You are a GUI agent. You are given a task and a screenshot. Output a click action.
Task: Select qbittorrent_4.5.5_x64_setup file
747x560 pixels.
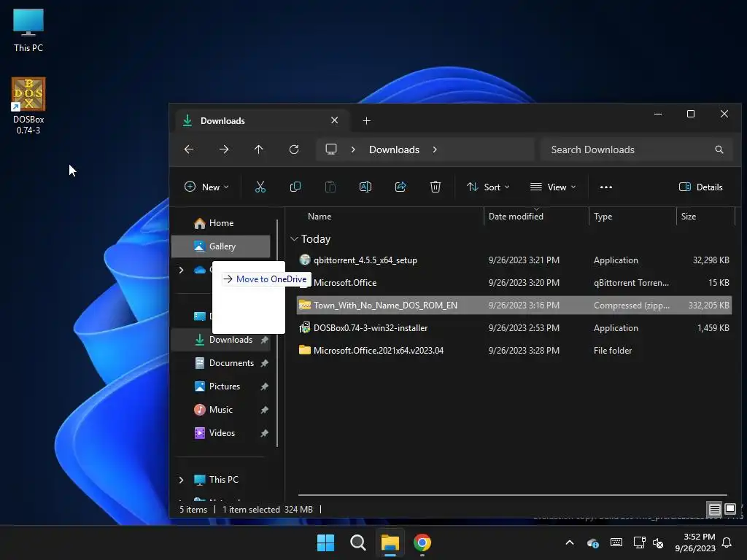coord(514,260)
